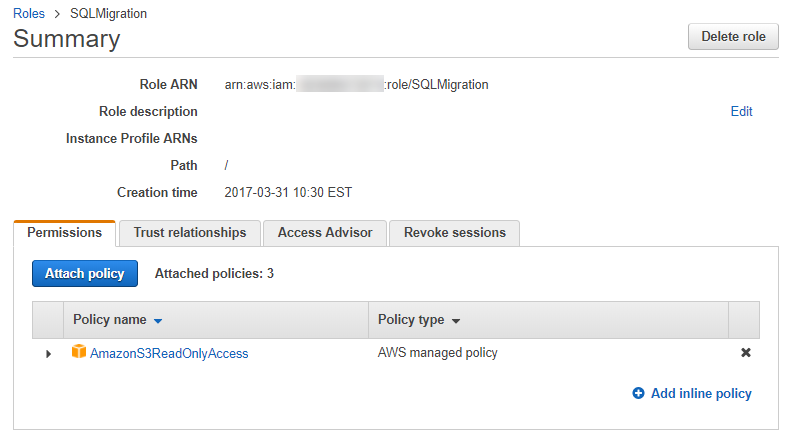Click the Summary heading
Screen dimensions: 786x432
[67, 39]
